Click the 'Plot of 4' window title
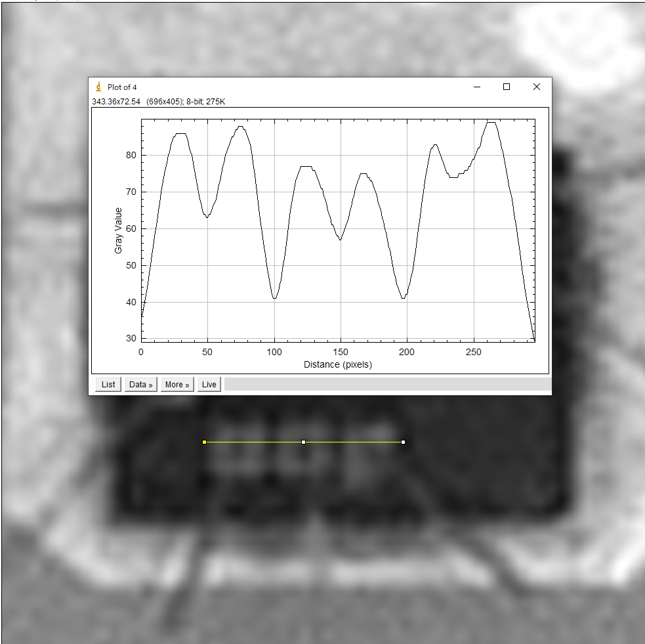The image size is (645, 644). click(122, 87)
